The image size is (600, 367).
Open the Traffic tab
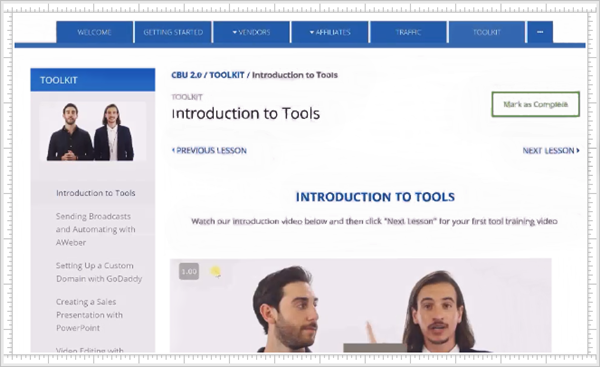click(x=408, y=32)
